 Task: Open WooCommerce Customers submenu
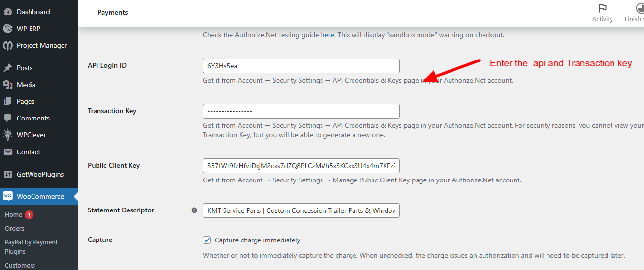point(20,265)
